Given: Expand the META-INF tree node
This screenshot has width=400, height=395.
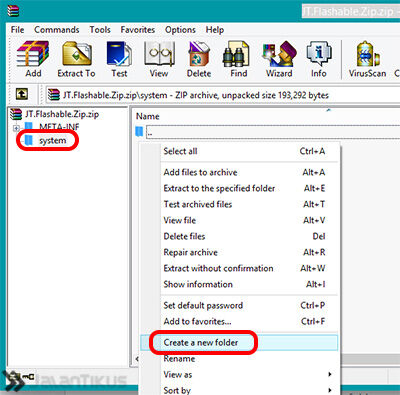Looking at the screenshot, I should click(x=16, y=128).
